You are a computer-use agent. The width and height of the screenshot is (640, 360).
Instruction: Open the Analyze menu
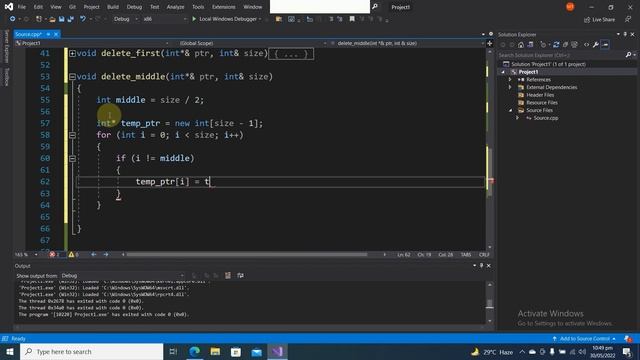click(175, 7)
